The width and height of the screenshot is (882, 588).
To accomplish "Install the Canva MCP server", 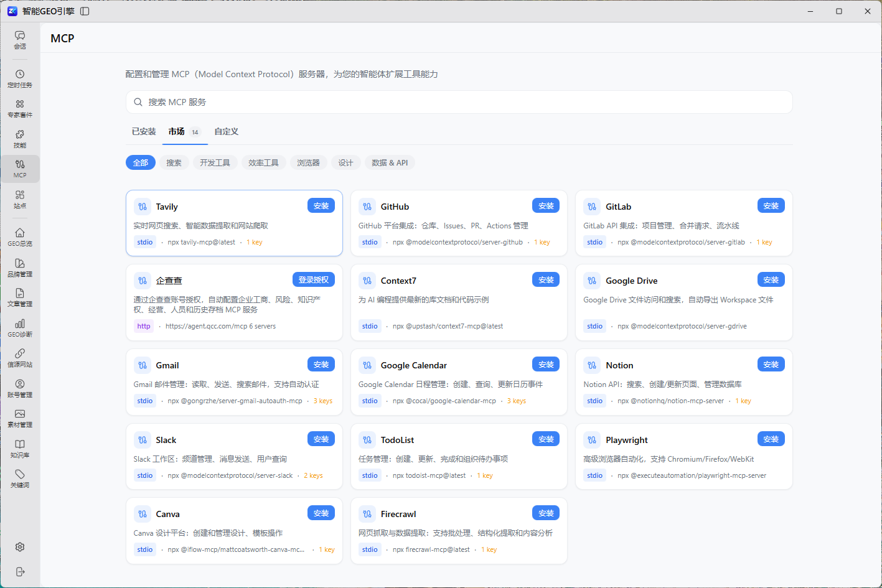I will click(x=321, y=513).
